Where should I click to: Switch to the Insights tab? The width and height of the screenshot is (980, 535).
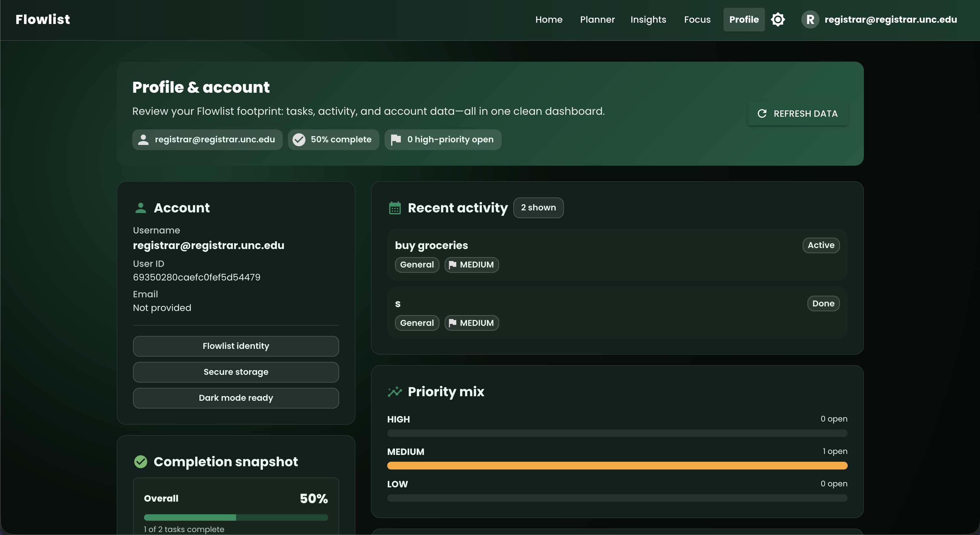click(x=648, y=19)
